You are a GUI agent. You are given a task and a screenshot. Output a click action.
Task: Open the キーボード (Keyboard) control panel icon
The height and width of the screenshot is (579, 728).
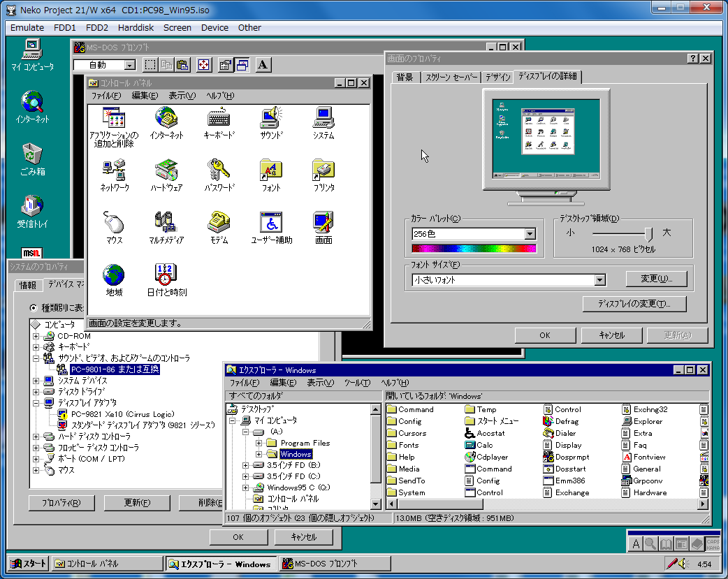pyautogui.click(x=219, y=118)
